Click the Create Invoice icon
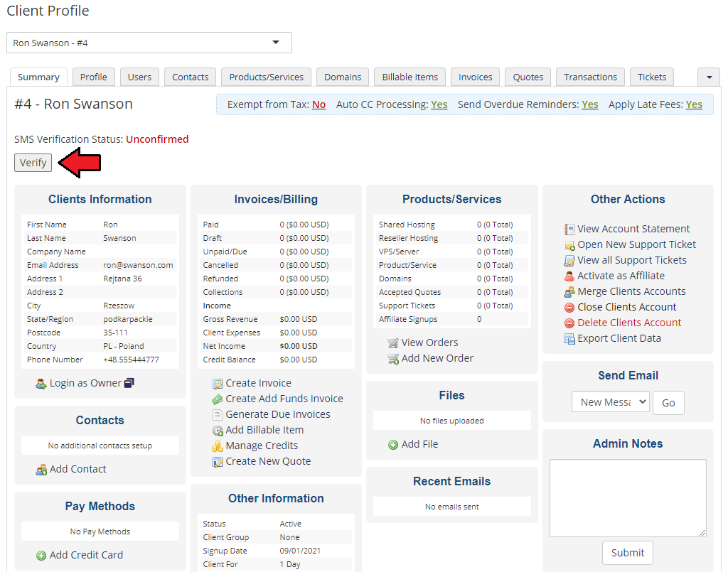 [x=218, y=384]
